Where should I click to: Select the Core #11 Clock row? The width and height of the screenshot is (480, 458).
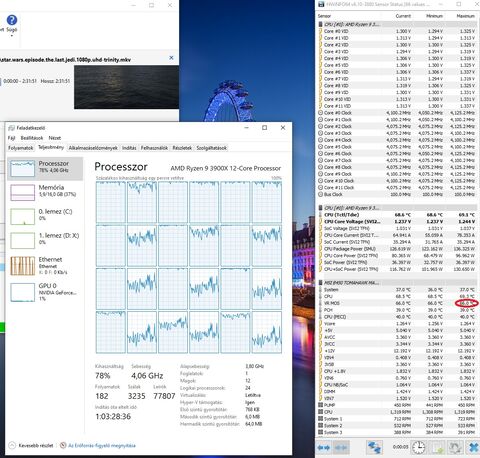(x=396, y=187)
